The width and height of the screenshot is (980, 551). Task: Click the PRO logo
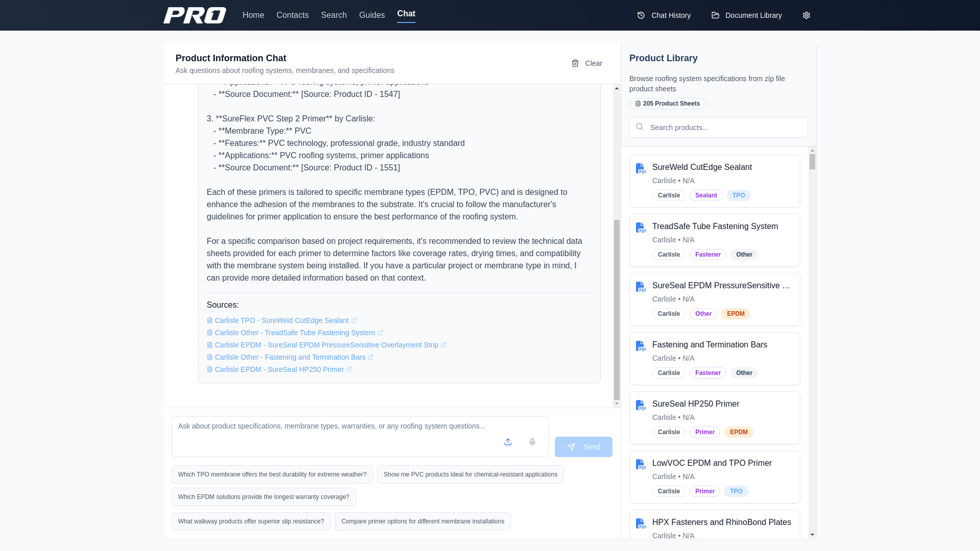point(194,15)
